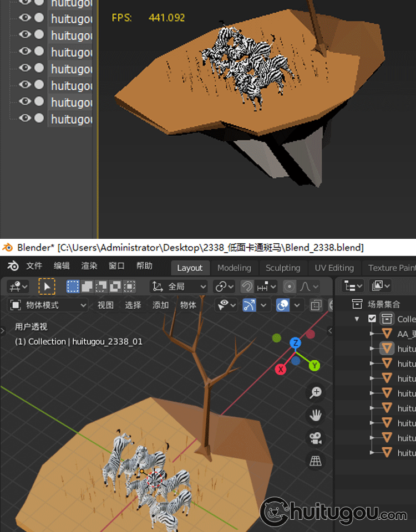Expand the AA_ mesh item in outliner
The image size is (416, 532).
(x=372, y=334)
